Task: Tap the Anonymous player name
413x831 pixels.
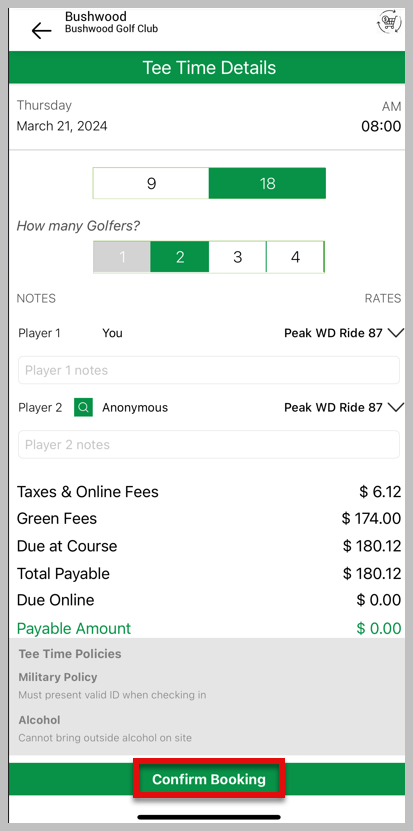Action: [135, 408]
